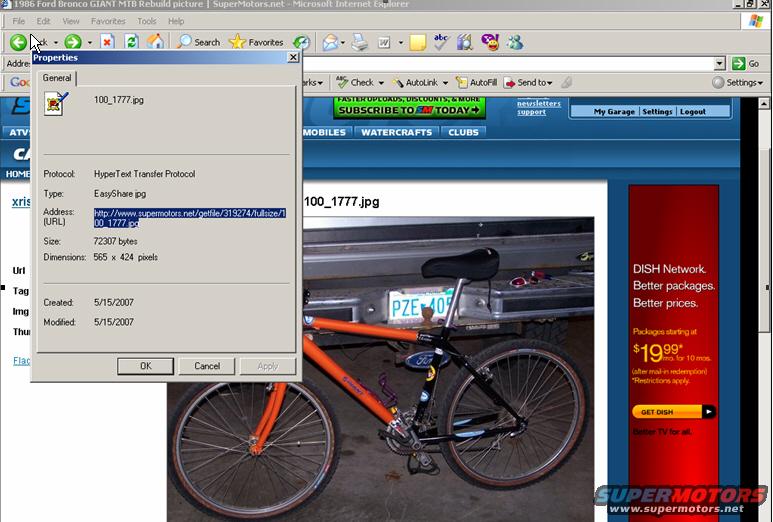The image size is (773, 522).
Task: Open the Print toolbar icon
Action: 361,42
